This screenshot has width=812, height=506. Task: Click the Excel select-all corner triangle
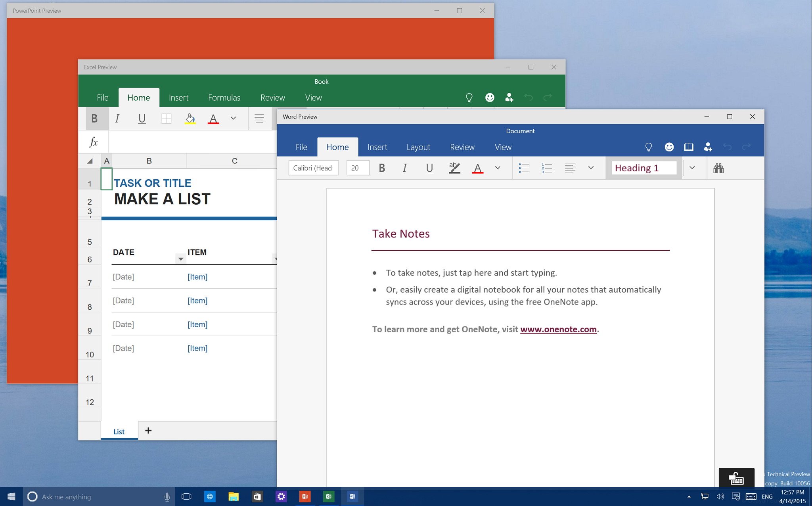pyautogui.click(x=90, y=161)
